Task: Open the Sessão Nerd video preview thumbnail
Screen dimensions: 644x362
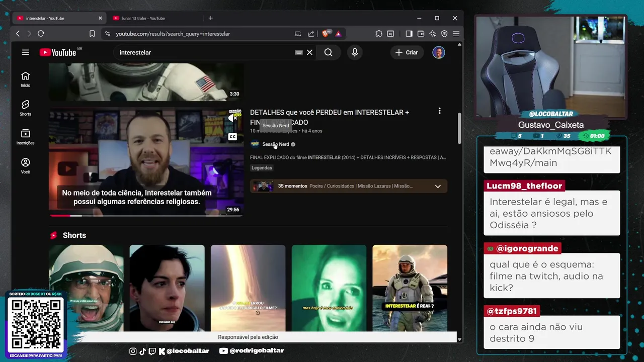Action: pos(146,161)
